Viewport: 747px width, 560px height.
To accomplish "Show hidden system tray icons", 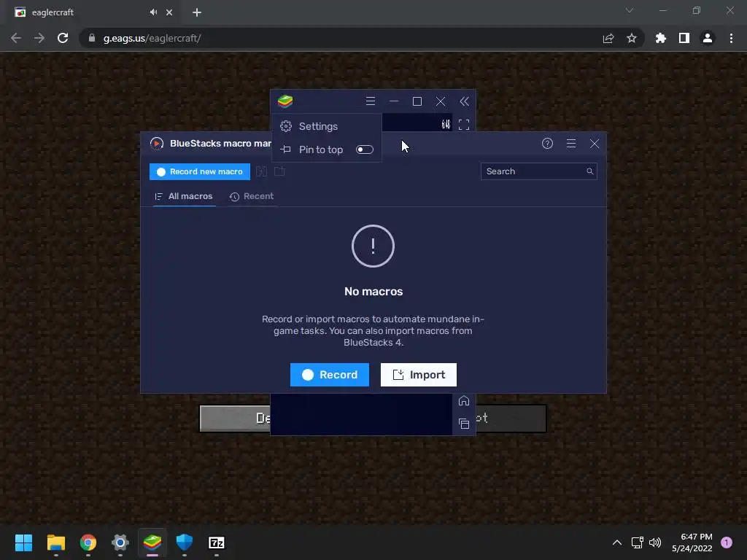I will click(x=617, y=542).
